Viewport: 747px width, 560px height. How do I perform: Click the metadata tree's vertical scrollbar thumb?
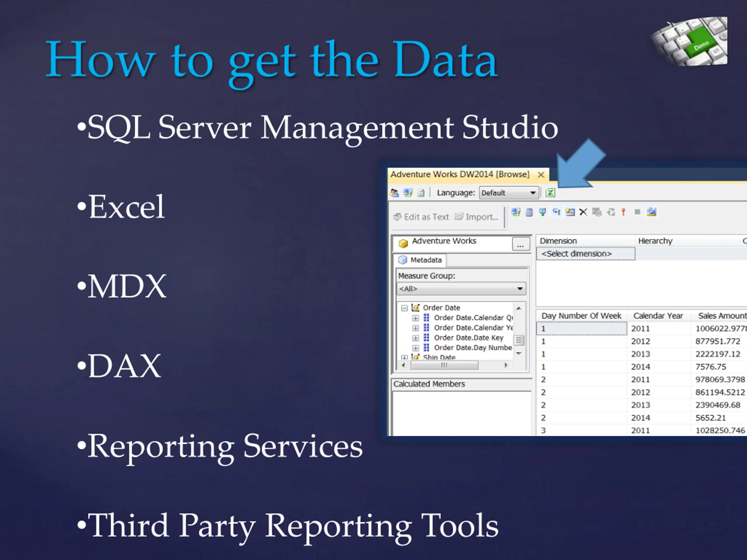(x=519, y=340)
